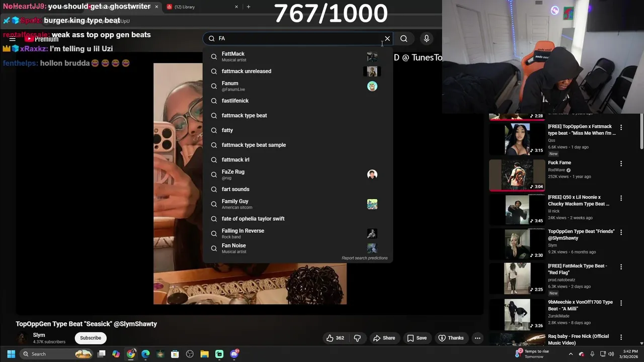Show hidden system tray icons
The image size is (644, 362).
pos(571,354)
